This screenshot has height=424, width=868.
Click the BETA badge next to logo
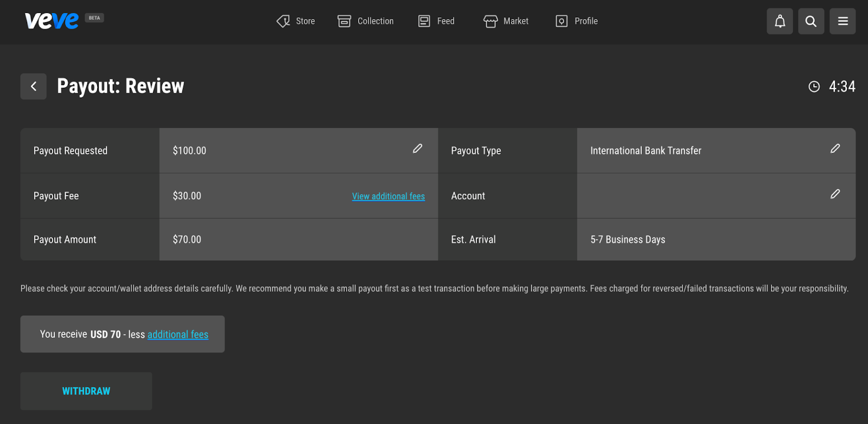(x=94, y=18)
